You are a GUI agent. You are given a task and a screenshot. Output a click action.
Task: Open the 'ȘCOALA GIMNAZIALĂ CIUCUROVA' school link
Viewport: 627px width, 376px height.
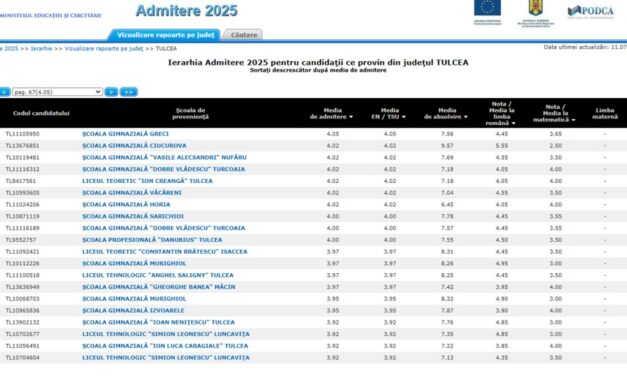pyautogui.click(x=134, y=146)
